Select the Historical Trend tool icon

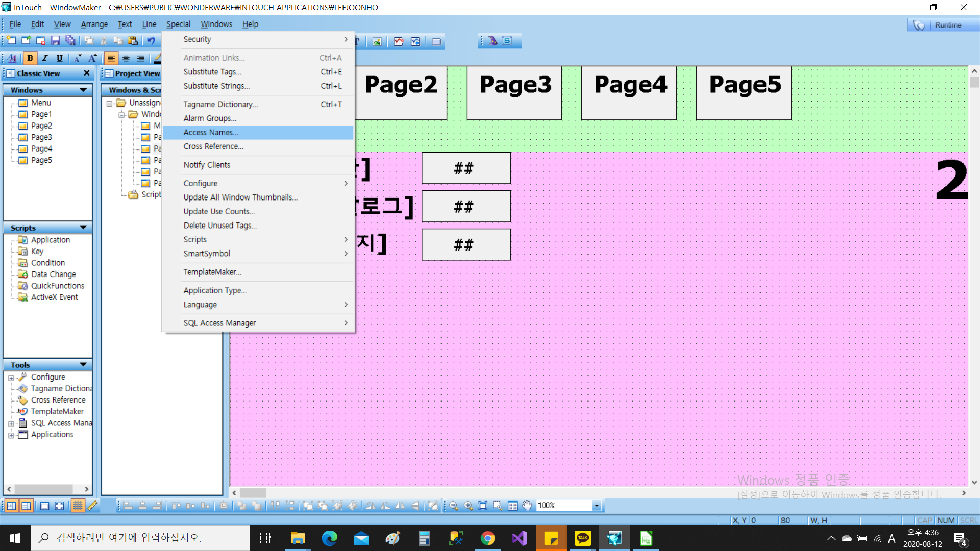[415, 42]
